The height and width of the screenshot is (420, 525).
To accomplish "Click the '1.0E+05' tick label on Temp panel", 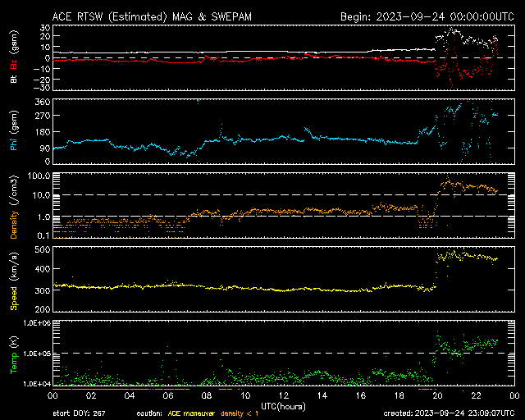I will tap(37, 354).
